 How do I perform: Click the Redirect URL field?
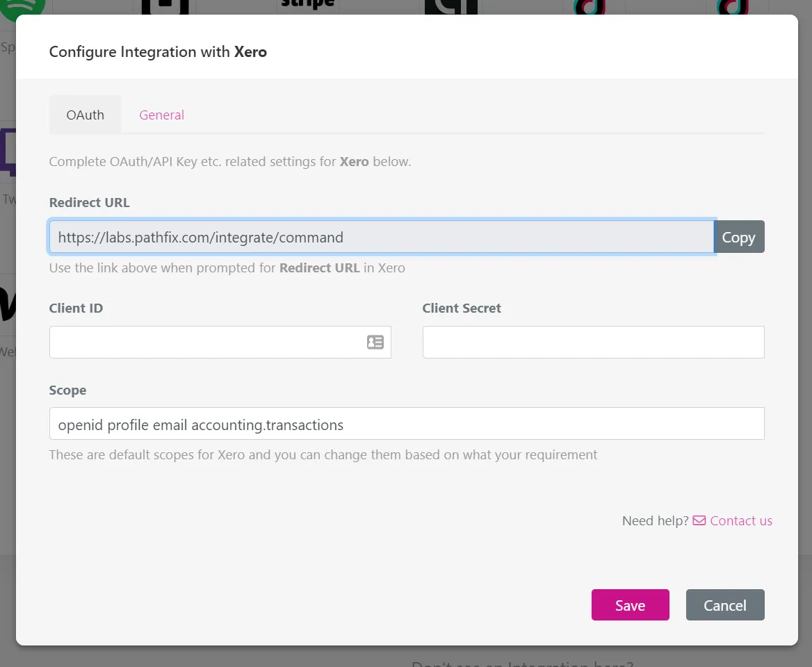click(382, 237)
